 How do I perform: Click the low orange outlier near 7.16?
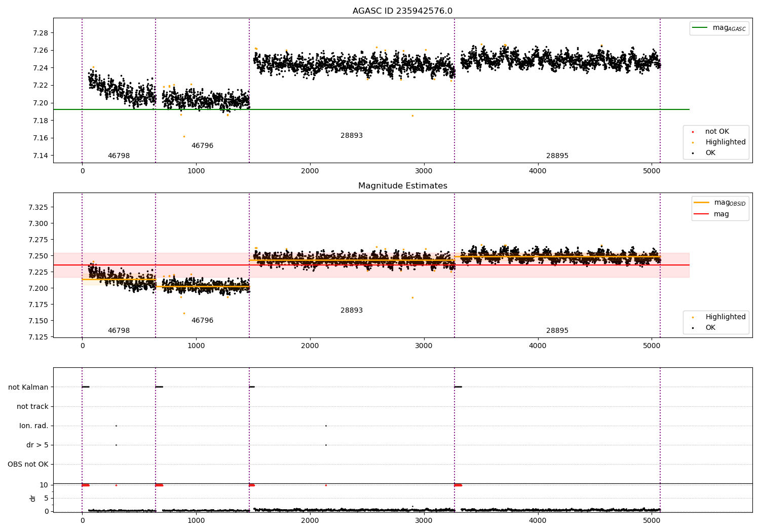(x=184, y=136)
